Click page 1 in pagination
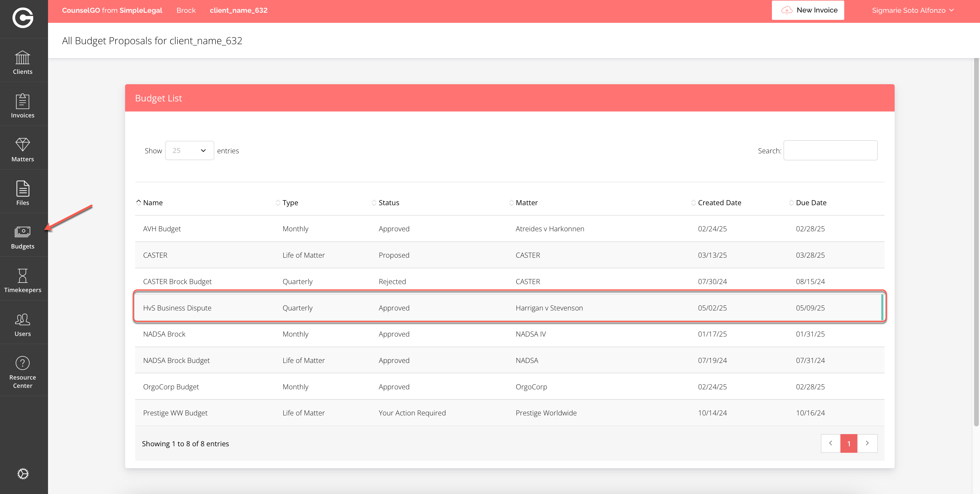 [x=849, y=443]
